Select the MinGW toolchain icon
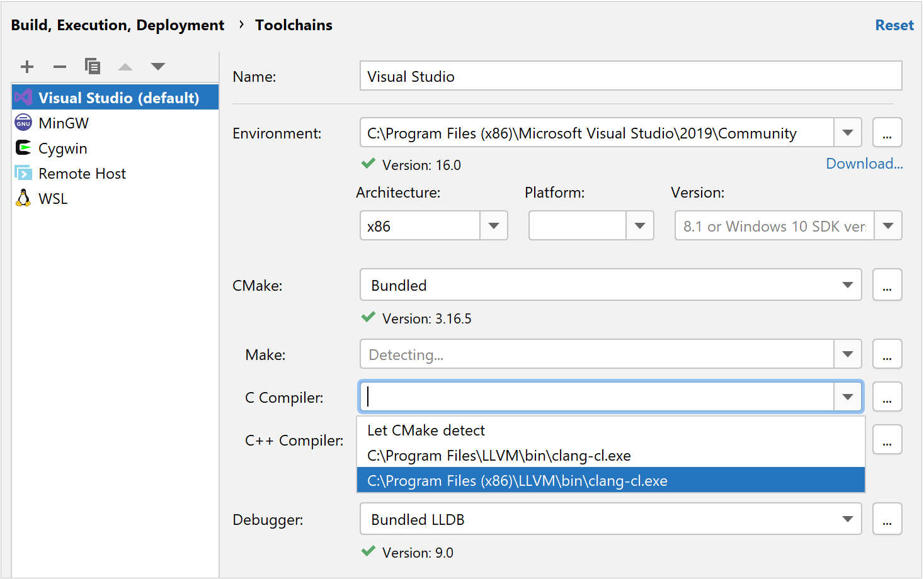 click(x=23, y=123)
